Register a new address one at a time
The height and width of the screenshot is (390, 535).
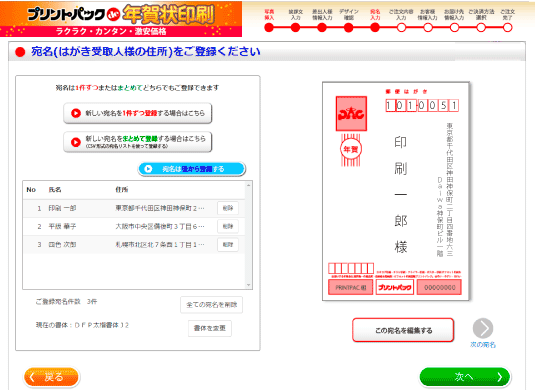tap(138, 113)
